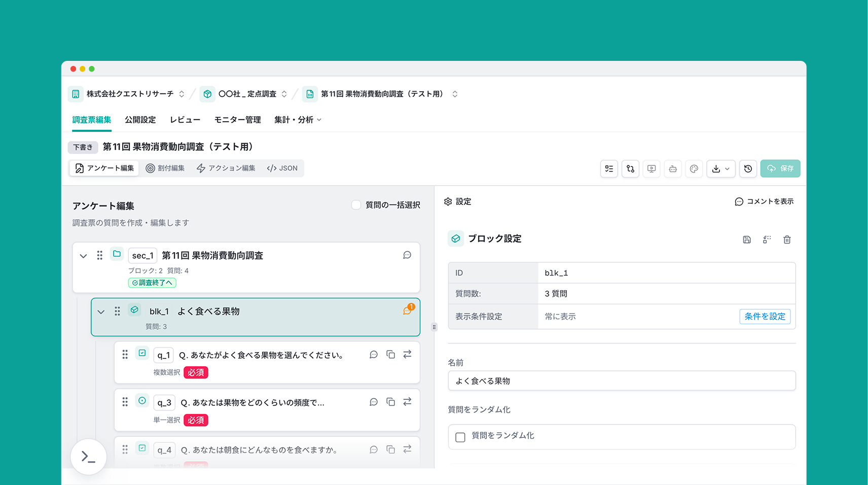Duplicate question q_3
Viewport: 868px width, 485px height.
(x=390, y=402)
